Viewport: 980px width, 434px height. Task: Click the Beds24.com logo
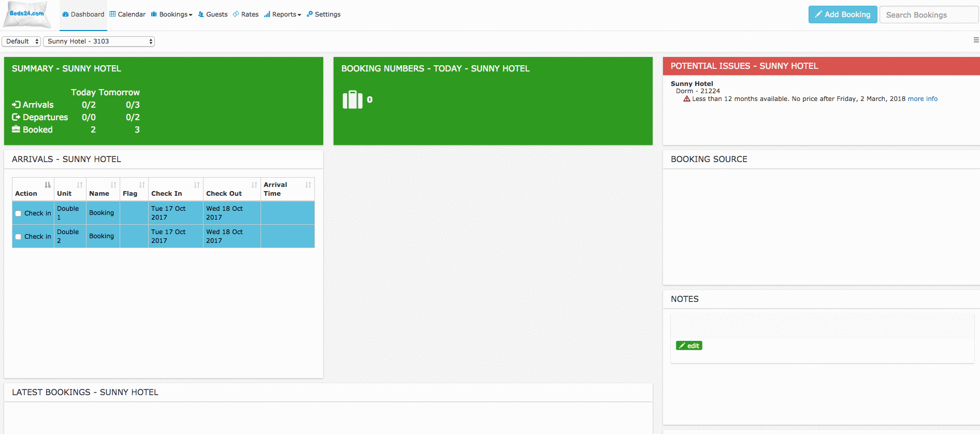pos(27,15)
